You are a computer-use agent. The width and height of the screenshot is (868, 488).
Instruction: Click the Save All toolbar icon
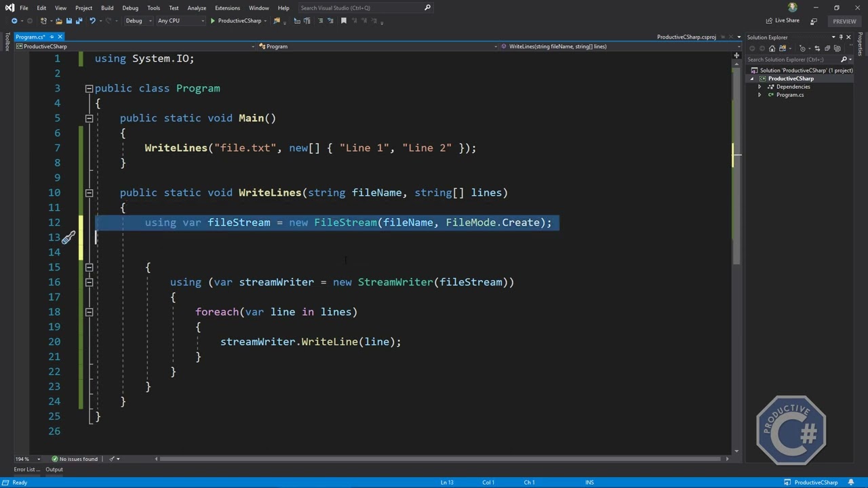[79, 21]
